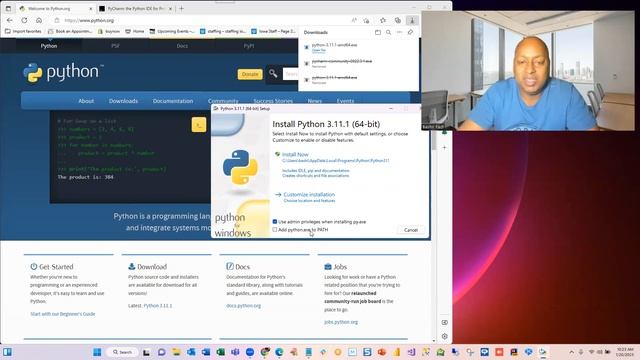
Task: Open the Documentation navigation menu
Action: click(173, 101)
